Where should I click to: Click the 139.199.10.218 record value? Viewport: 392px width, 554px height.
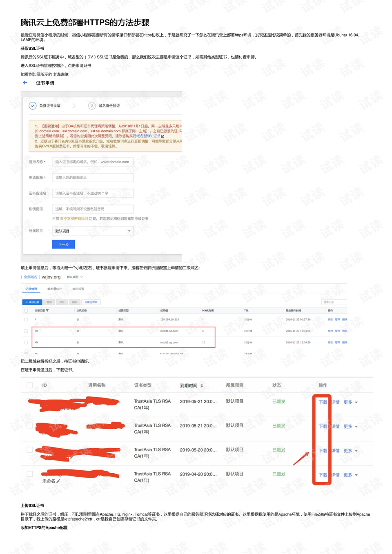(169, 320)
